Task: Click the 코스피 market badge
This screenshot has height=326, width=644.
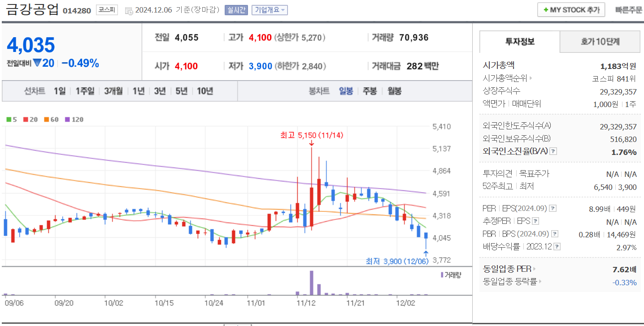Action: tap(107, 10)
